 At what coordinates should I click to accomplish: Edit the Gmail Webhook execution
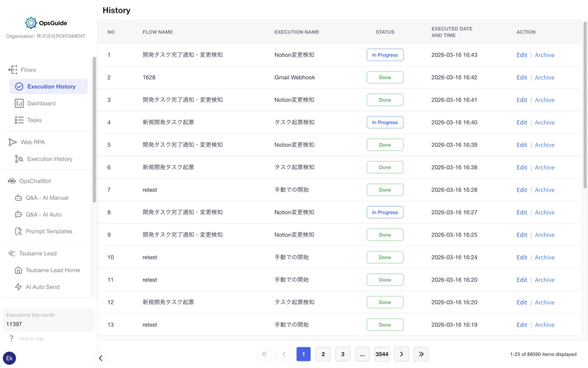pos(521,77)
